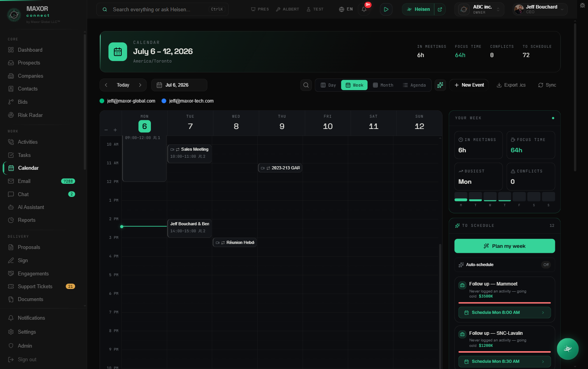This screenshot has width=588, height=369.
Task: Click the search everything input field
Action: (x=162, y=9)
